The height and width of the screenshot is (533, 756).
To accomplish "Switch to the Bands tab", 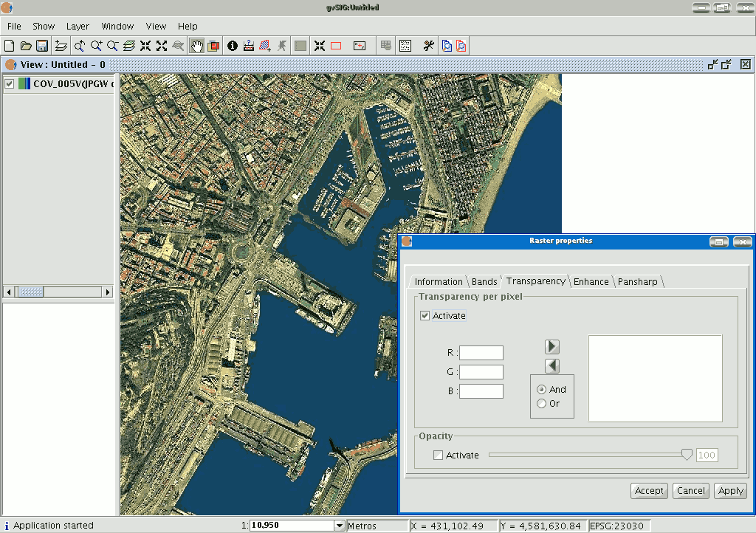I will [x=484, y=281].
